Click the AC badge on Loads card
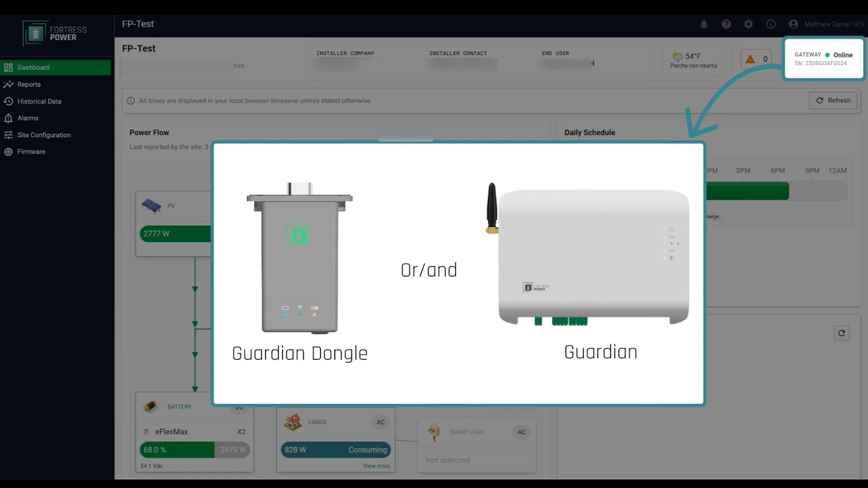Image resolution: width=868 pixels, height=488 pixels. (x=380, y=422)
